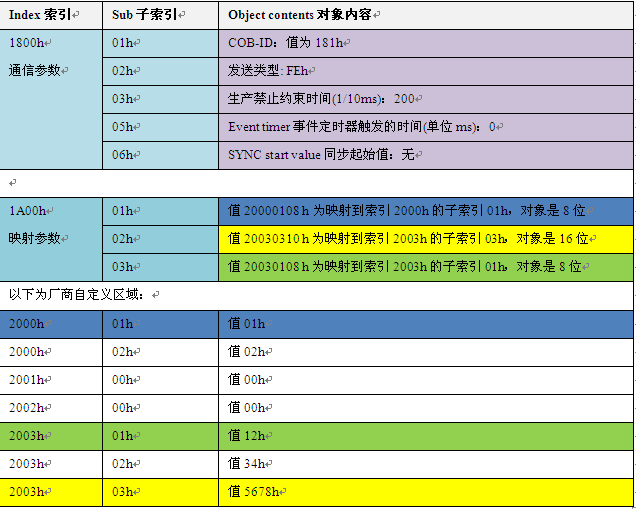Click the 'Sub 子索引' header cell
636x509 pixels.
click(161, 15)
